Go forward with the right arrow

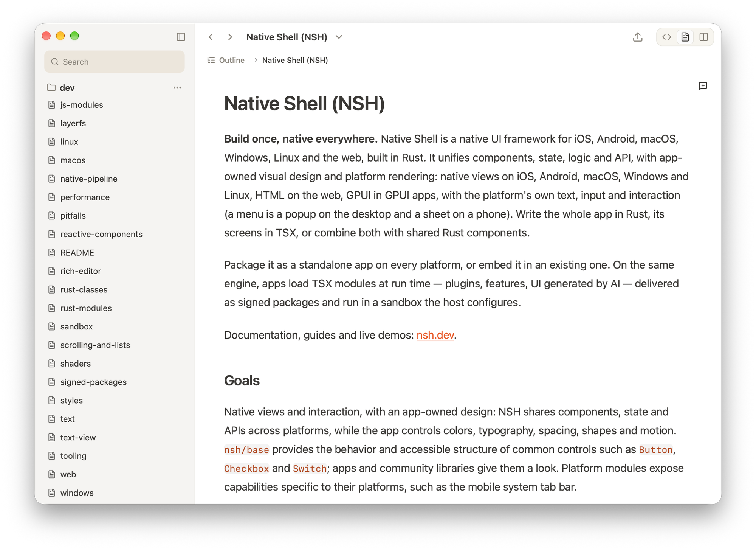point(230,37)
